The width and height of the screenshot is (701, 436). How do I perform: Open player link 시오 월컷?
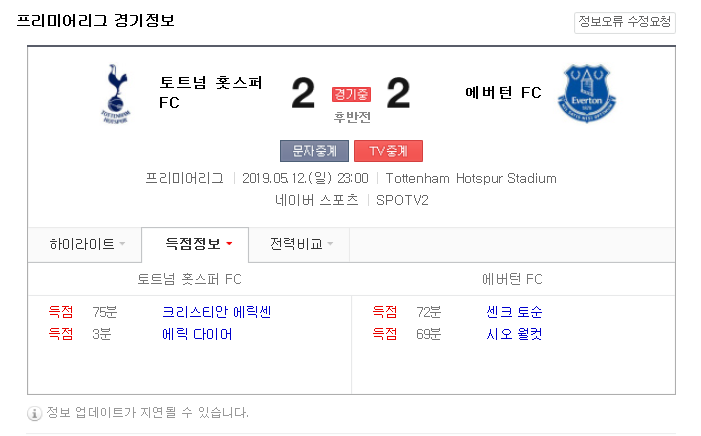pos(514,334)
